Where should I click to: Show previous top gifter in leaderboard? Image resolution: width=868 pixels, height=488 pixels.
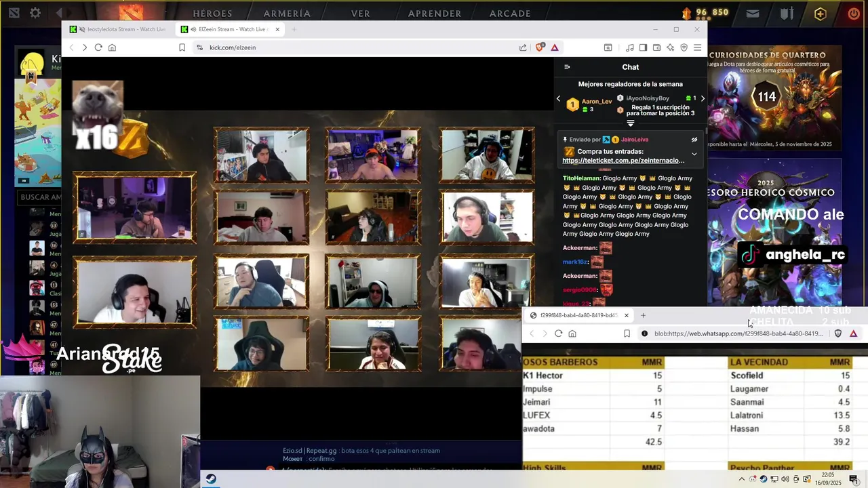tap(559, 99)
